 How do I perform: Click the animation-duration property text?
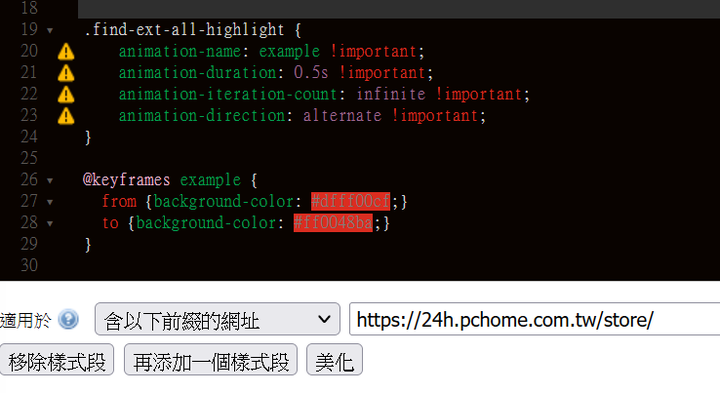[197, 73]
